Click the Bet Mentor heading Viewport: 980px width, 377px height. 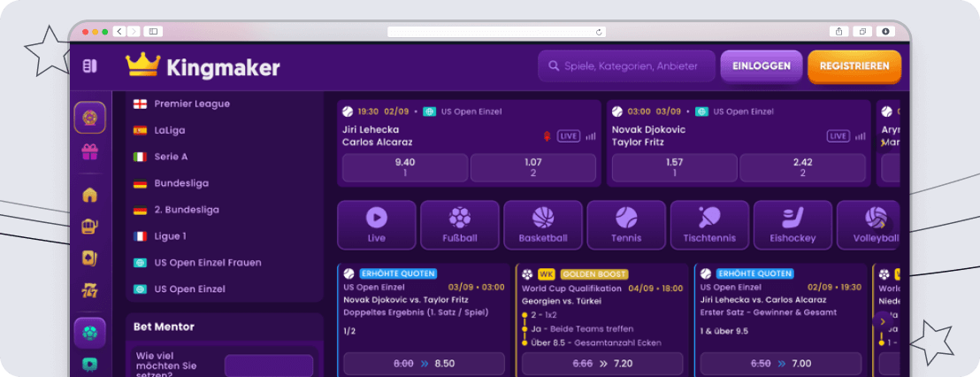[x=164, y=327]
